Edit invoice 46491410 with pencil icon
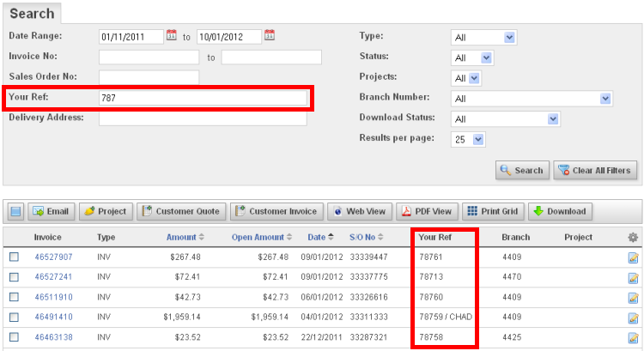The height and width of the screenshot is (351, 644). coord(633,318)
